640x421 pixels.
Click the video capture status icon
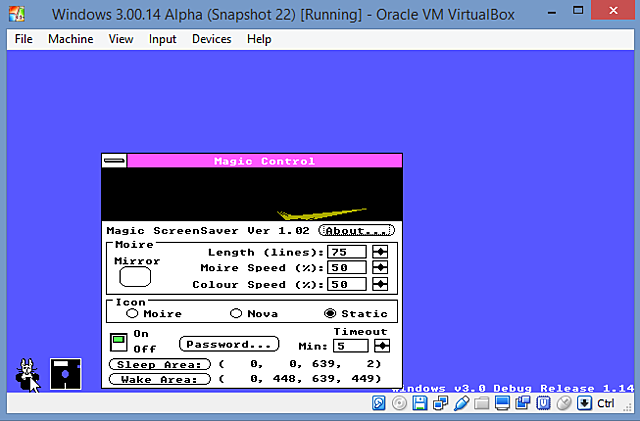click(x=522, y=403)
